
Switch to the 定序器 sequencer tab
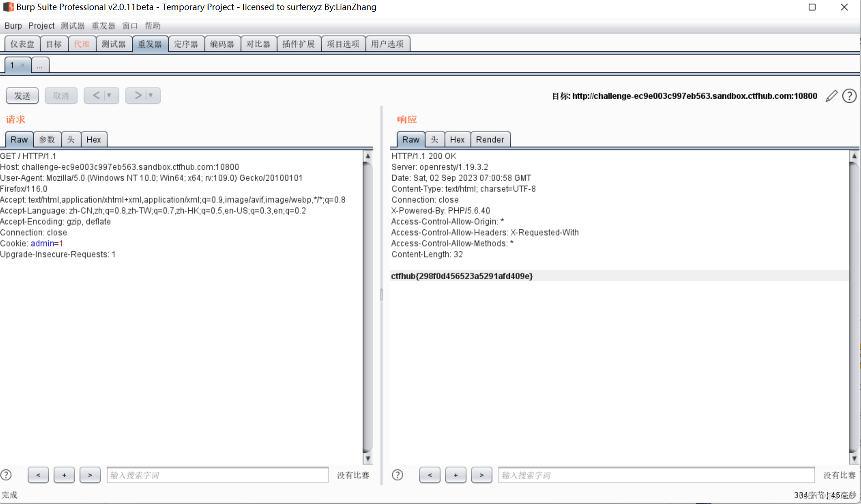click(x=186, y=44)
